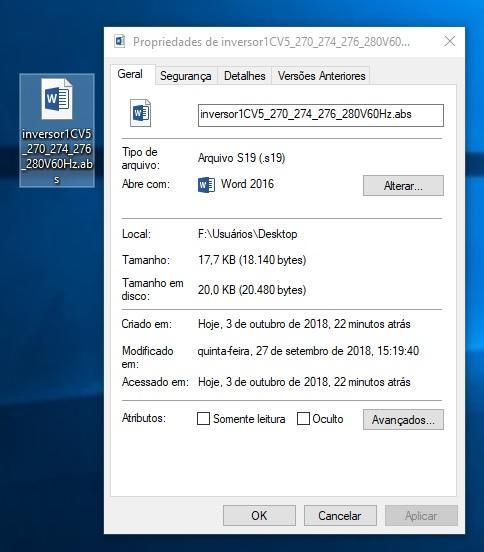Open the Segurança tab
484x552 pixels.
(186, 76)
